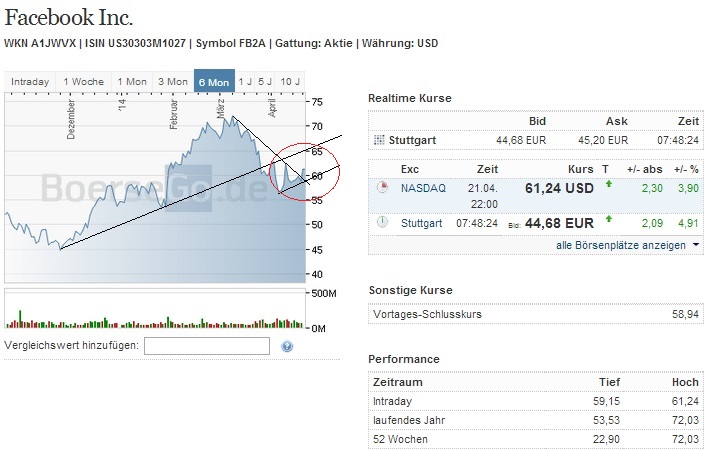
Task: Click the NASDAQ pie clock icon
Action: (382, 187)
